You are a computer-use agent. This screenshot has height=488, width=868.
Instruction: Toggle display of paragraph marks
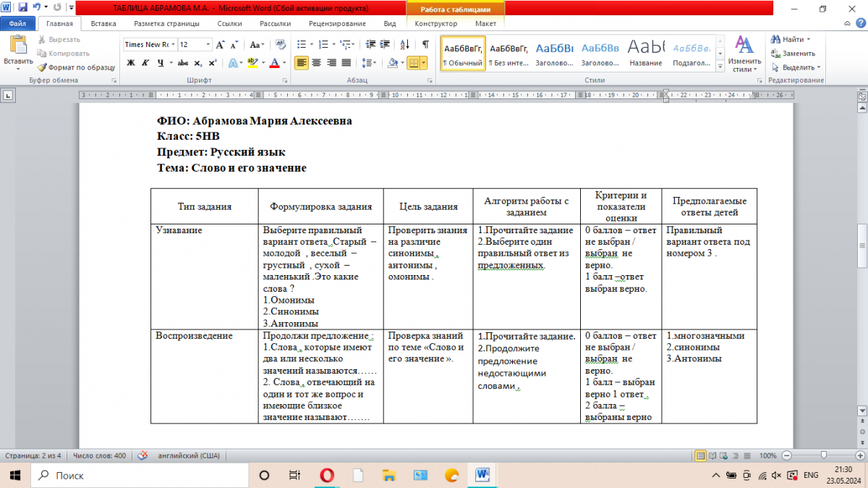pos(425,44)
